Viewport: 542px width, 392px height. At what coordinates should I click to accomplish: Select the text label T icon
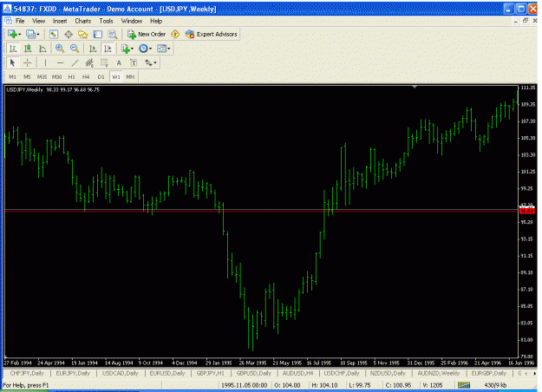[134, 63]
